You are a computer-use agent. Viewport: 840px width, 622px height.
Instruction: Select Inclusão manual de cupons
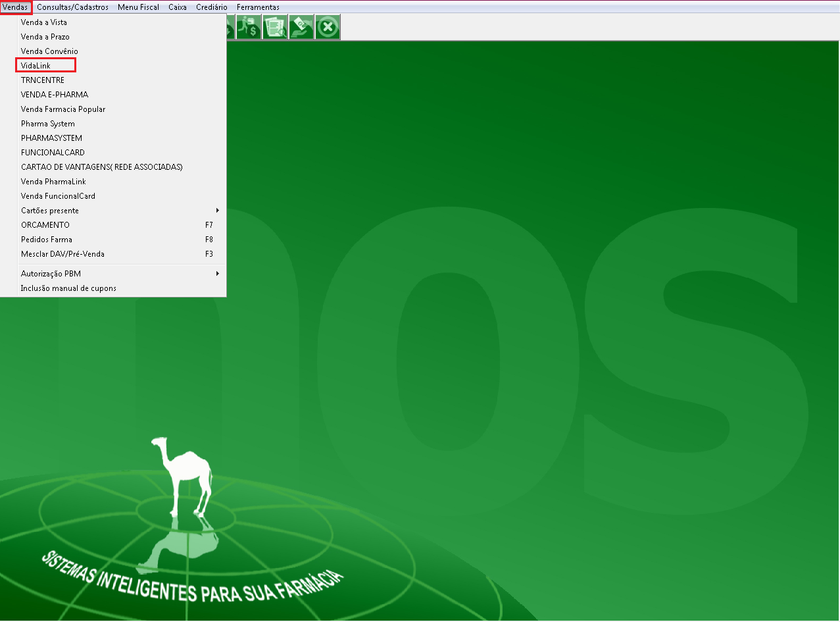pos(68,288)
